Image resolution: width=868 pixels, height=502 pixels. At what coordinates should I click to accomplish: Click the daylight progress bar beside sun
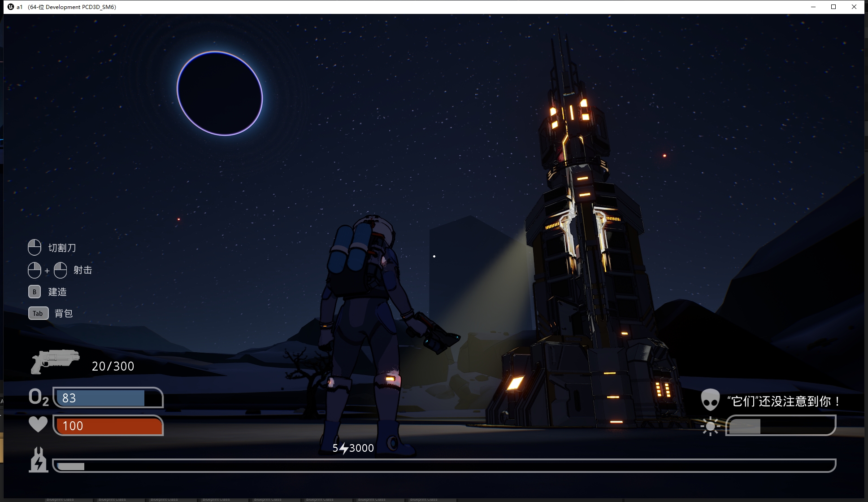(780, 426)
